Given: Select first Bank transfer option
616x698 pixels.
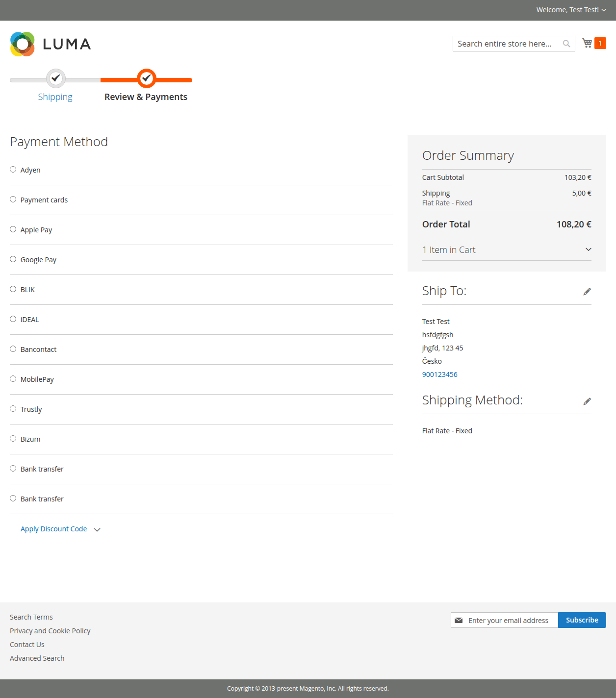Looking at the screenshot, I should click(13, 469).
